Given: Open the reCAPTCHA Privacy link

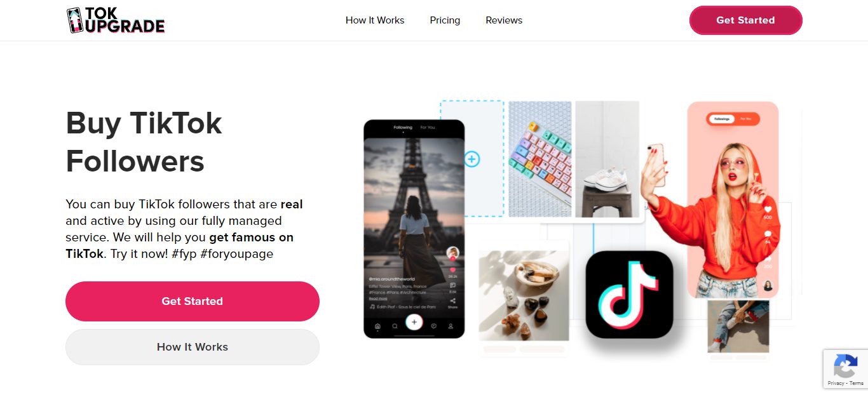Looking at the screenshot, I should (836, 383).
